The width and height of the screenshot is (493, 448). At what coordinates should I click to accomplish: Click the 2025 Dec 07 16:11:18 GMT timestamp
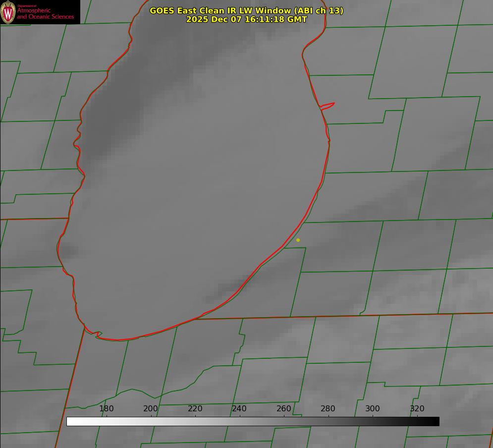coord(246,19)
